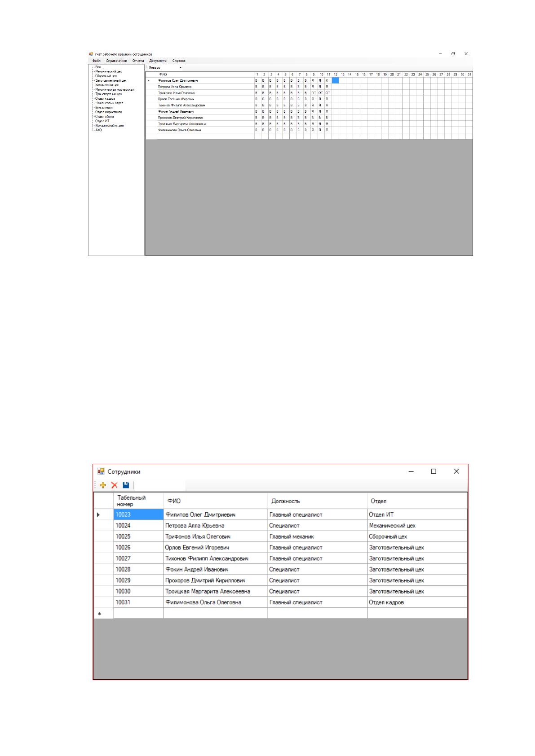The image size is (535, 756).
Task: Open the Документы menu
Action: pyautogui.click(x=158, y=61)
